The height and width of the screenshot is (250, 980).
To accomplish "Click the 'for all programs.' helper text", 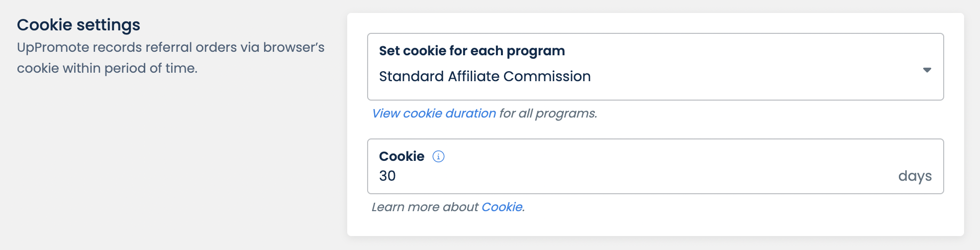I will click(548, 114).
